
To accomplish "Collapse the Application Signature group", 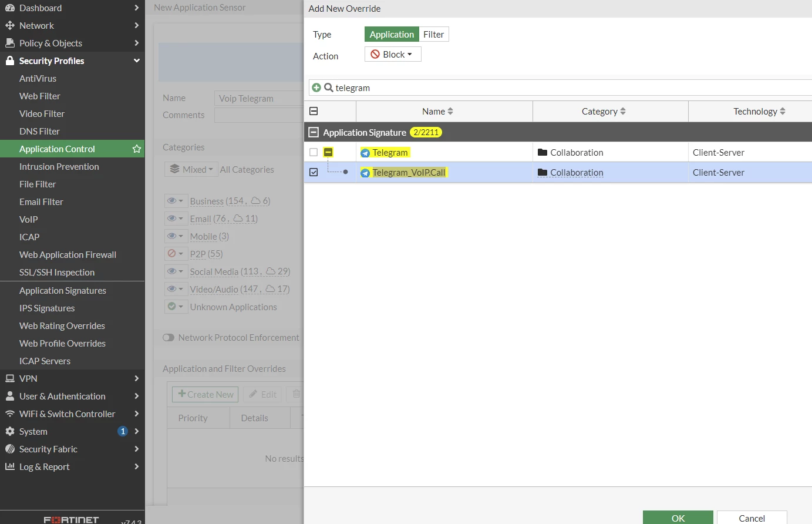I will pos(314,133).
